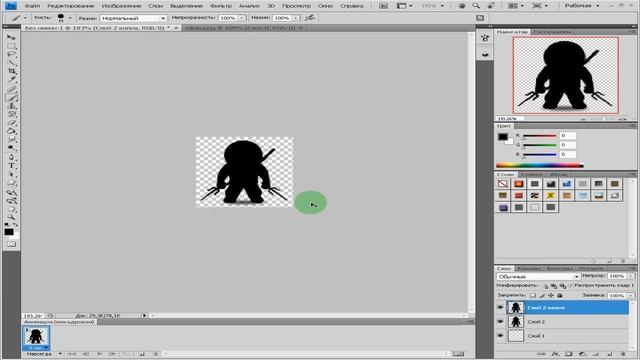Image resolution: width=640 pixels, height=360 pixels.
Task: Toggle unify layer position button
Action: [546, 286]
